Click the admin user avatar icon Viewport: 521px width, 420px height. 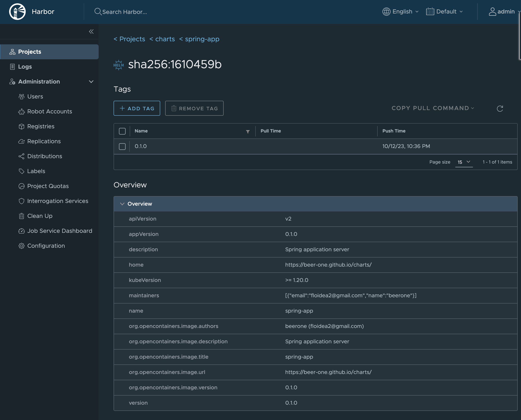pos(492,12)
